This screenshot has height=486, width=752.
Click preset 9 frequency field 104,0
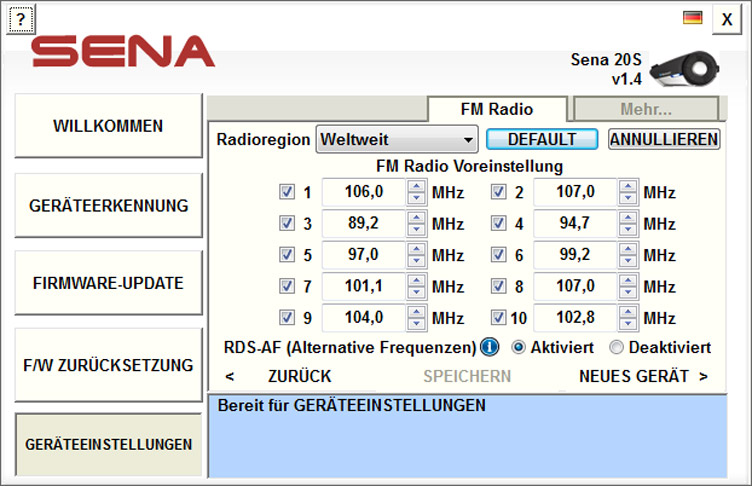point(364,317)
